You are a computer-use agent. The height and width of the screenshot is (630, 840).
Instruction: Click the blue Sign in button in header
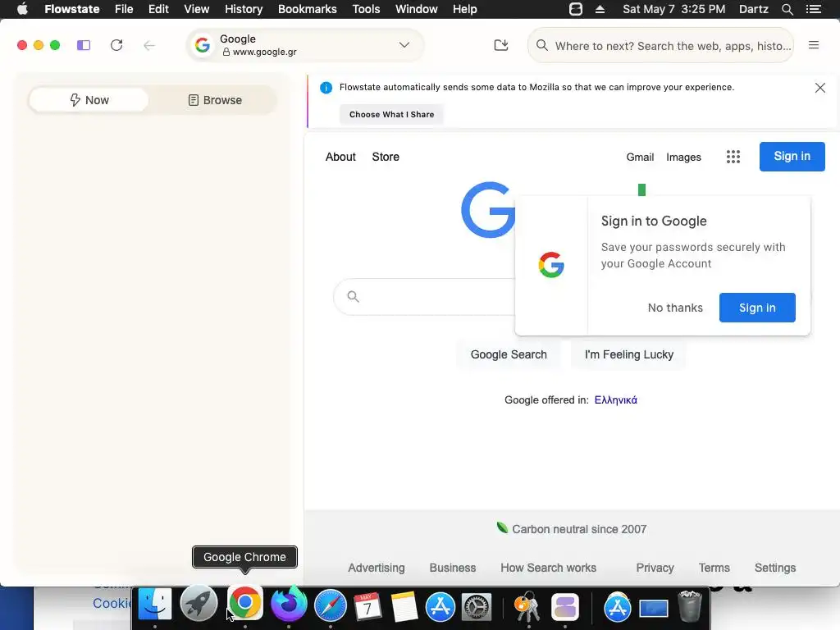(x=792, y=157)
